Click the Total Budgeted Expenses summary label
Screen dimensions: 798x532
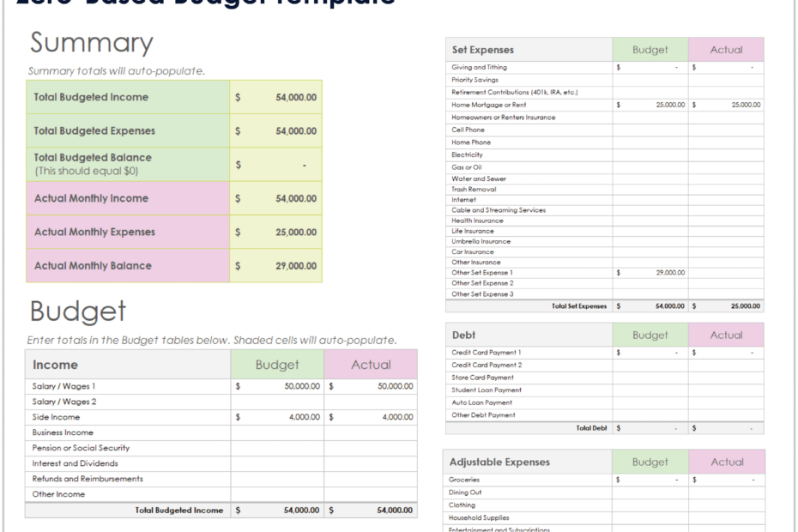click(x=94, y=130)
